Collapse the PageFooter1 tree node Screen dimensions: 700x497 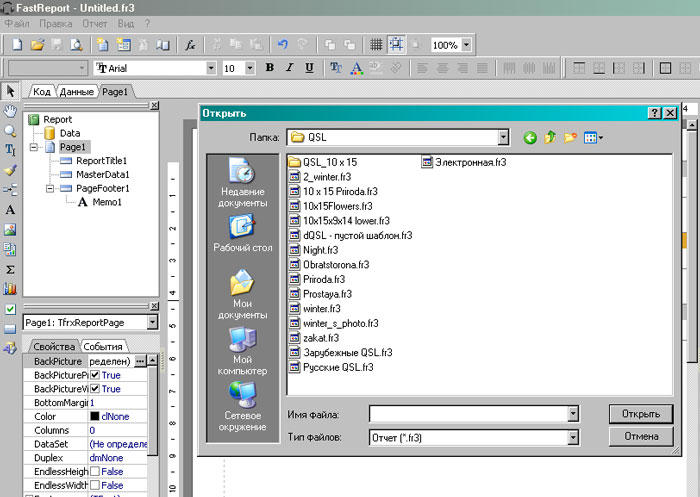click(x=50, y=188)
